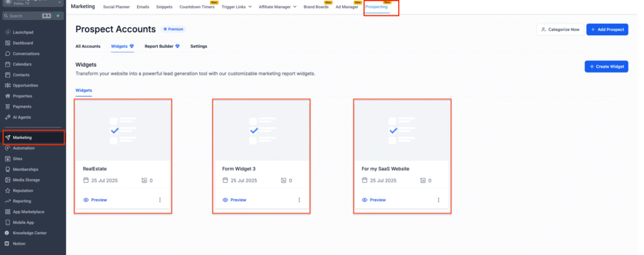The image size is (644, 255).
Task: Click the Create Widget button
Action: pos(606,67)
